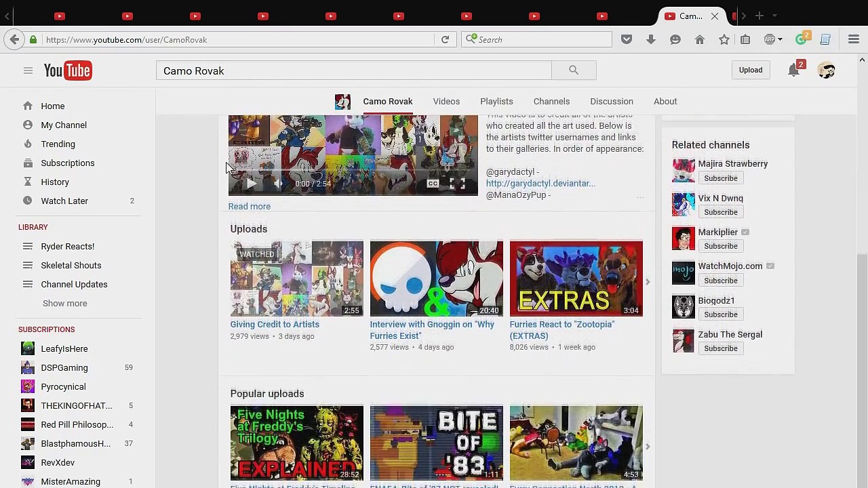
Task: Focus the YouTube search field
Action: coord(354,70)
